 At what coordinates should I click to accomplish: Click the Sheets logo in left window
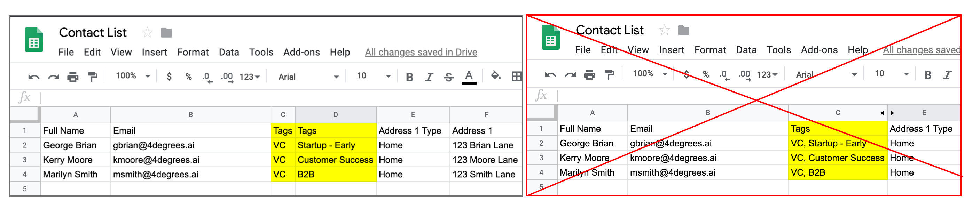(34, 40)
